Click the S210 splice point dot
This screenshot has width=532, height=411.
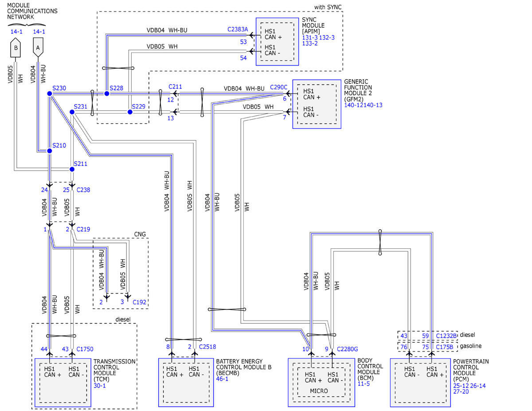point(50,151)
